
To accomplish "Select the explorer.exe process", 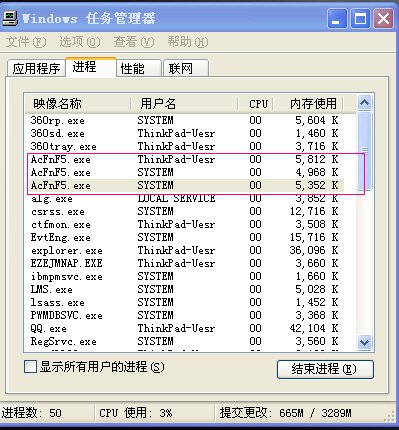I will coord(184,250).
